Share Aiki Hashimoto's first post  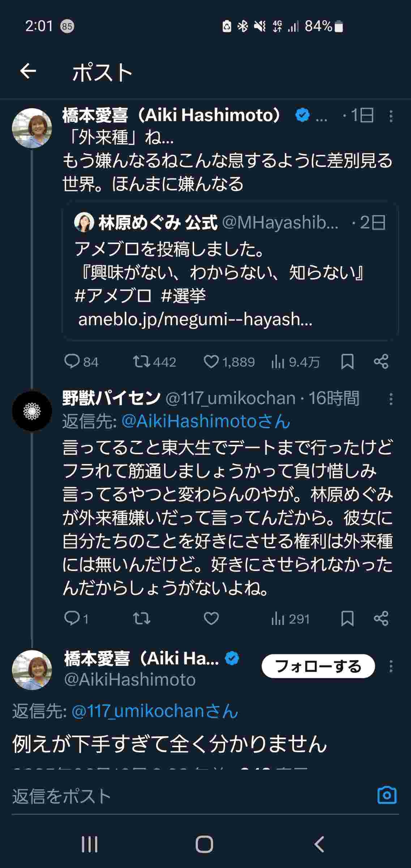pos(381,362)
